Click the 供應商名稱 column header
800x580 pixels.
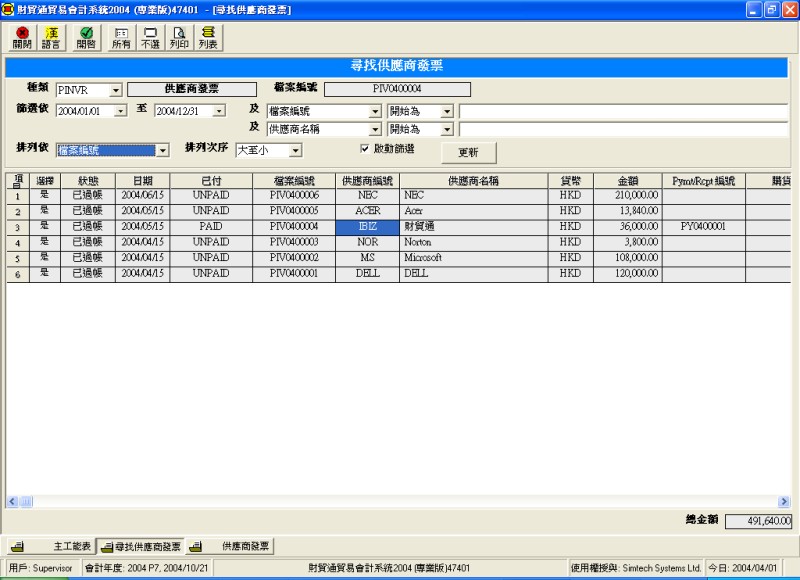click(x=473, y=181)
